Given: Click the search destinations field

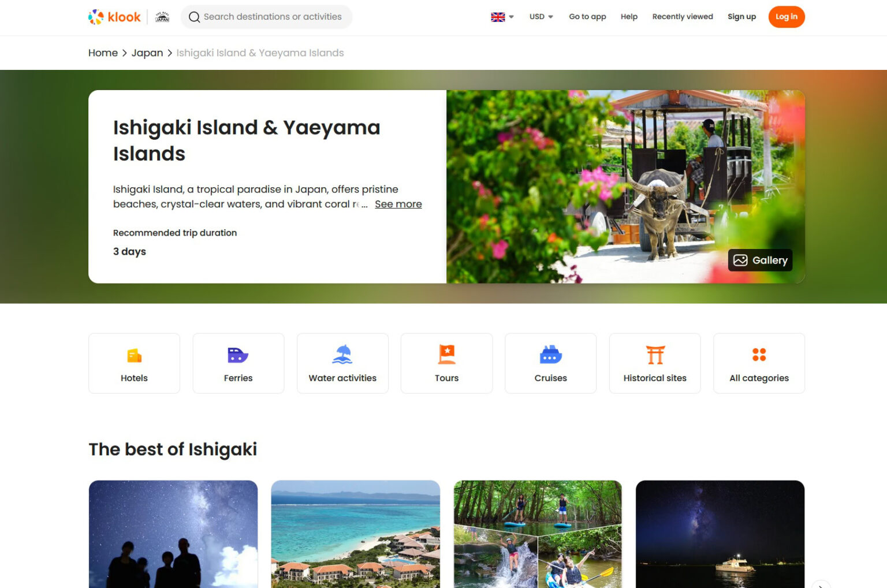Looking at the screenshot, I should click(266, 17).
